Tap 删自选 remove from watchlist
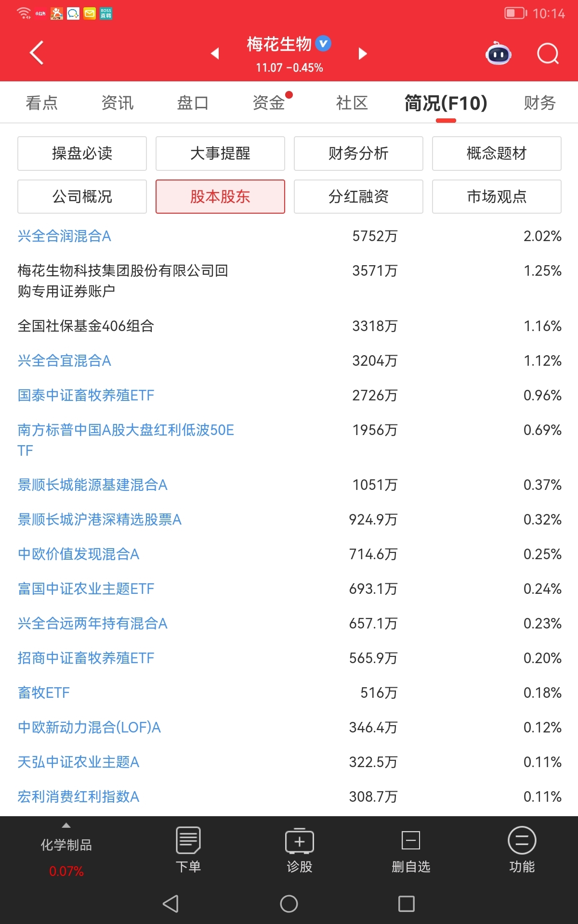 pos(411,850)
